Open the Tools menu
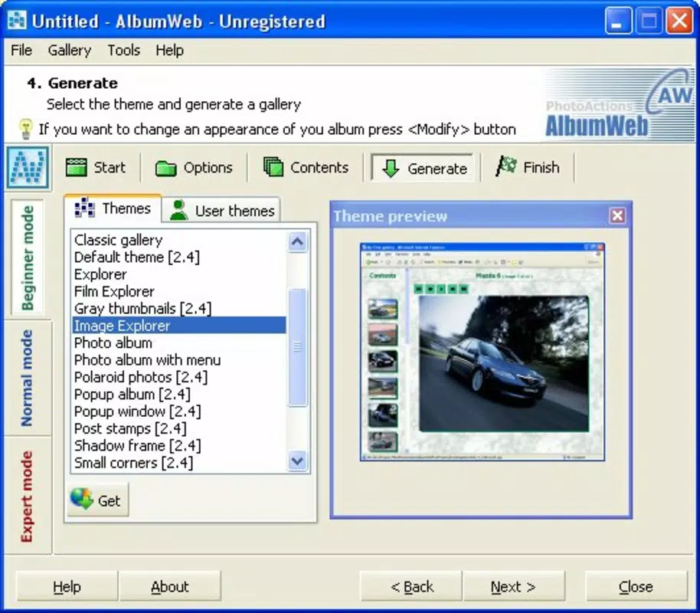 [x=123, y=50]
